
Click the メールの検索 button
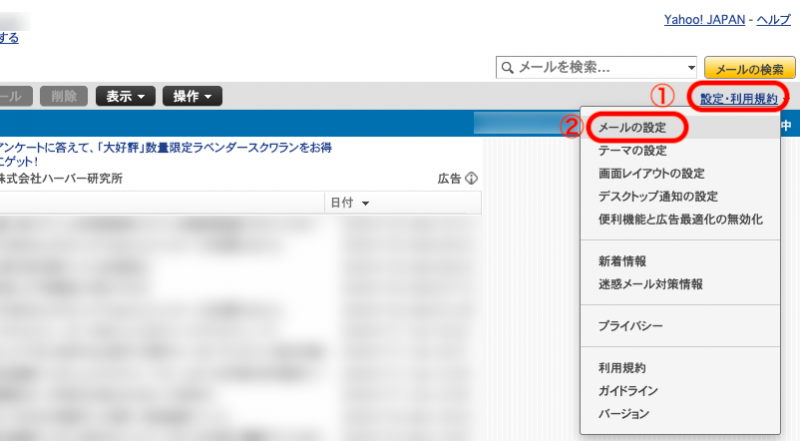(x=749, y=68)
